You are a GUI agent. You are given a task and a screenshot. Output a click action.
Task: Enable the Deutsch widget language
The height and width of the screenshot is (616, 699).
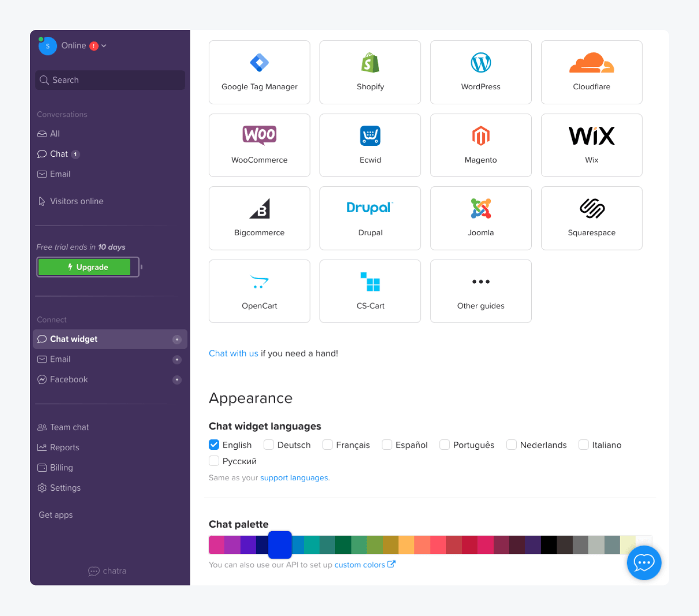point(268,444)
